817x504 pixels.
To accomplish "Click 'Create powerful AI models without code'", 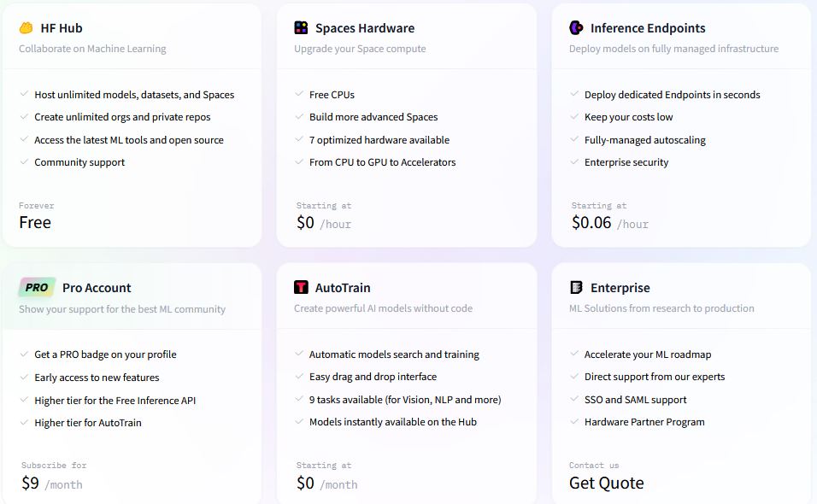I will 383,308.
